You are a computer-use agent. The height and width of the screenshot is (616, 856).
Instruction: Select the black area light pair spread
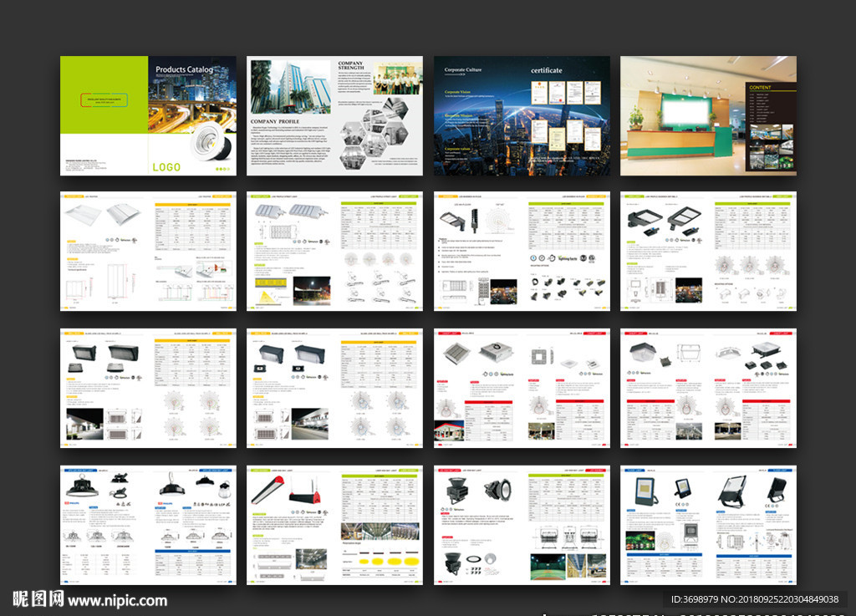708,252
